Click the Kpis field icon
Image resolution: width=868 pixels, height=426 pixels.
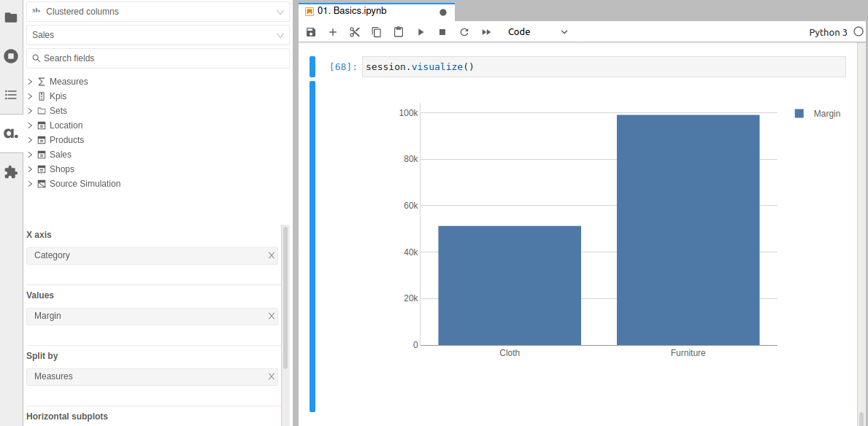(x=42, y=96)
